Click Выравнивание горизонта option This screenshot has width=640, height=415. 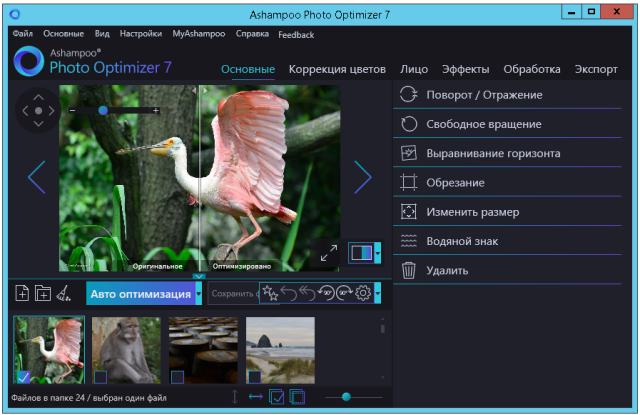click(507, 153)
